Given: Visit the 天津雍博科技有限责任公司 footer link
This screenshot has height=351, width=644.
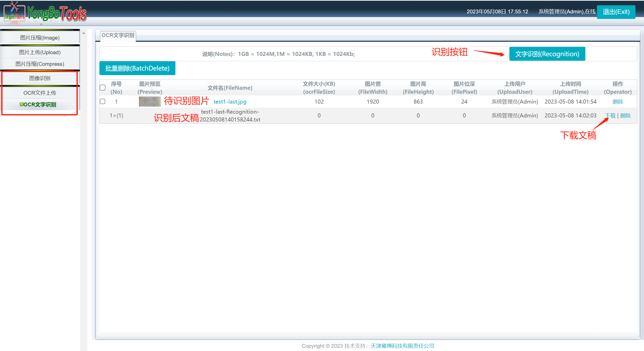Looking at the screenshot, I should [402, 346].
